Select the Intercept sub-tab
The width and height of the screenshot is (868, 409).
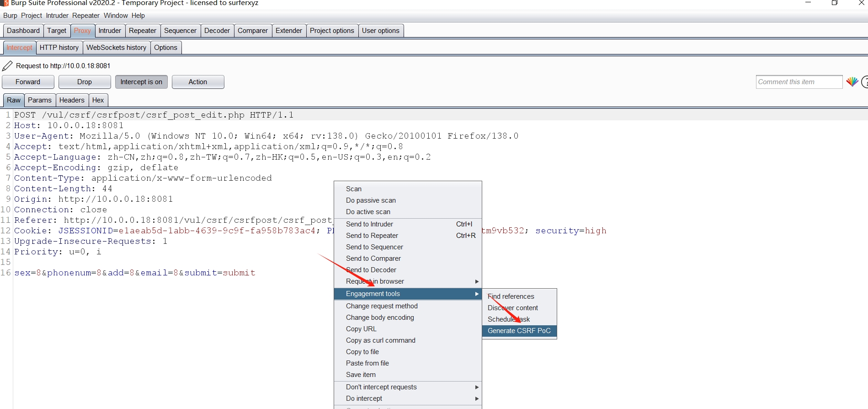(19, 48)
